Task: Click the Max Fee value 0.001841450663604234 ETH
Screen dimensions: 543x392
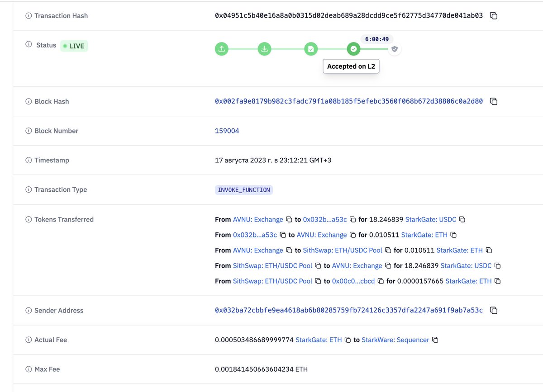Action: 261,369
